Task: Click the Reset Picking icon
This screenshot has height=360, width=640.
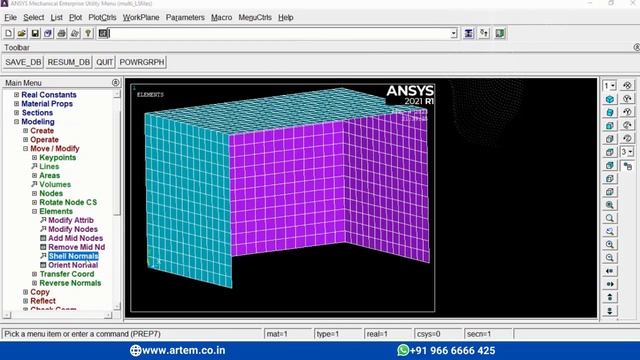Action: (484, 33)
